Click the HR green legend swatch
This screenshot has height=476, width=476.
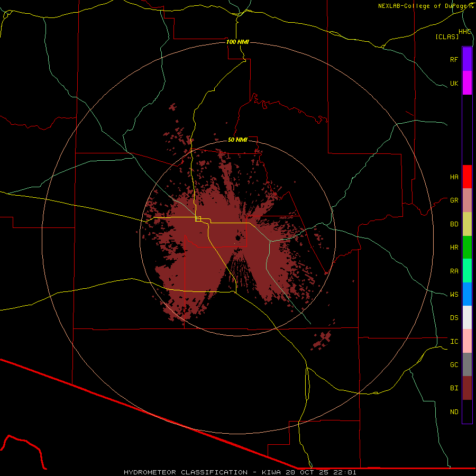467,247
